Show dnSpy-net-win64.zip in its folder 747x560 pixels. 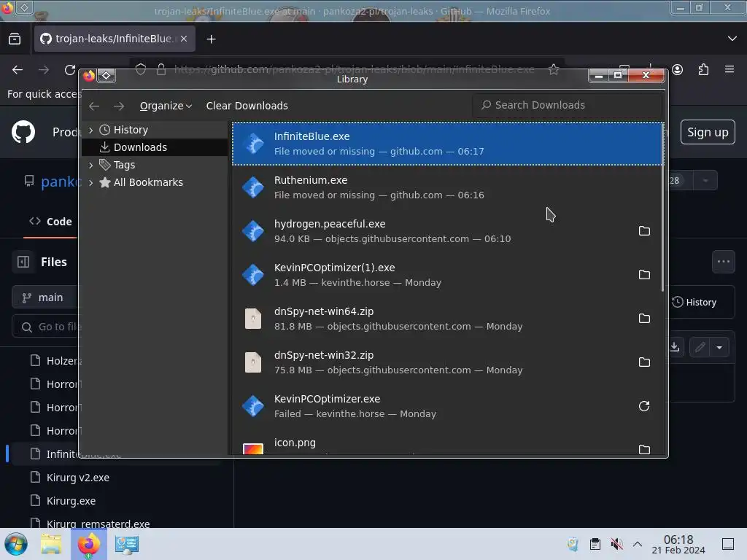[x=644, y=319]
